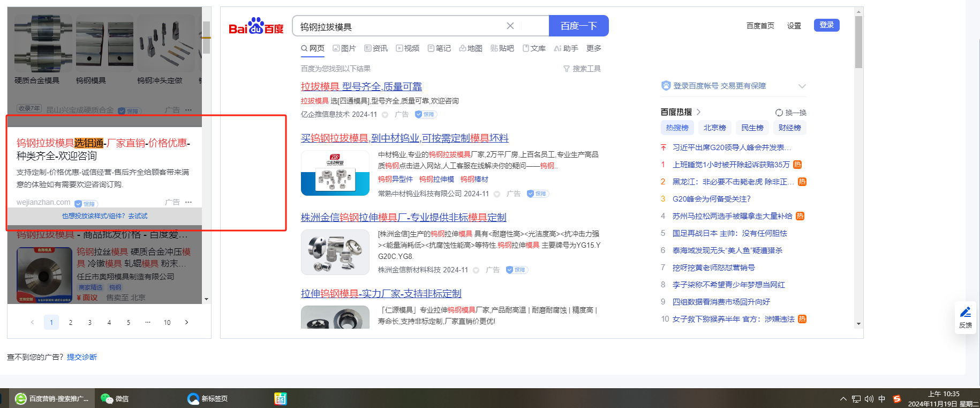Screen dimensions: 980x408
Task: Click the 提交诊断 link
Action: click(x=82, y=357)
